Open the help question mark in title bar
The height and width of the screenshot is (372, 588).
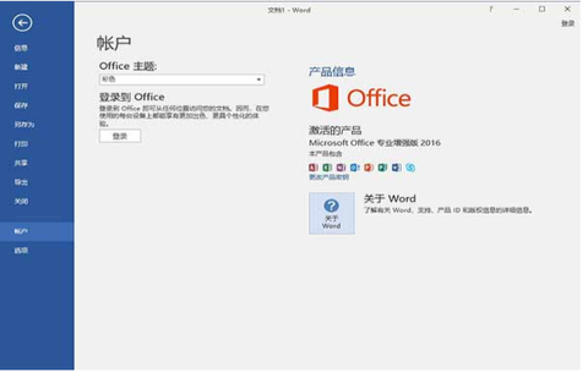click(x=491, y=9)
